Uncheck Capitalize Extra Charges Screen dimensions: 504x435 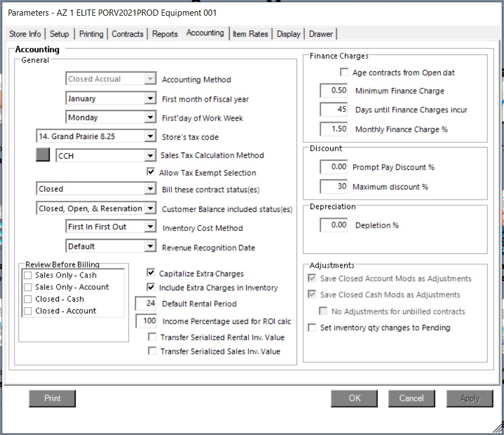[151, 274]
